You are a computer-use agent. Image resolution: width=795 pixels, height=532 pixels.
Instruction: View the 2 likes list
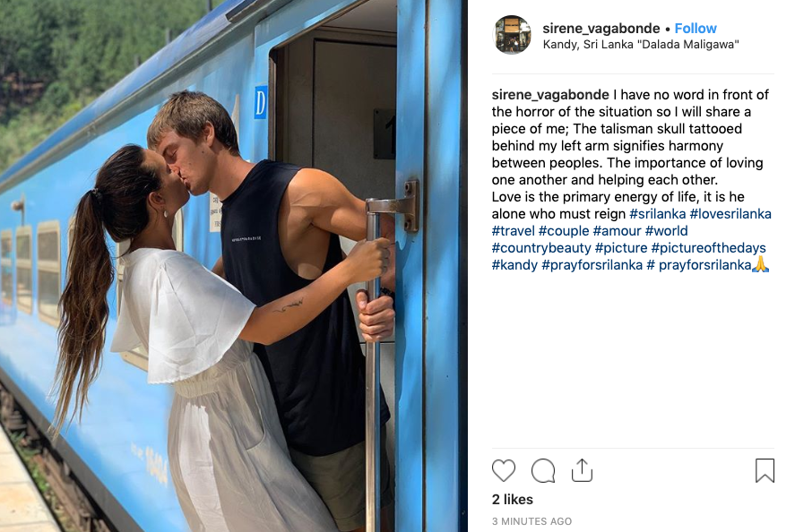tap(512, 500)
